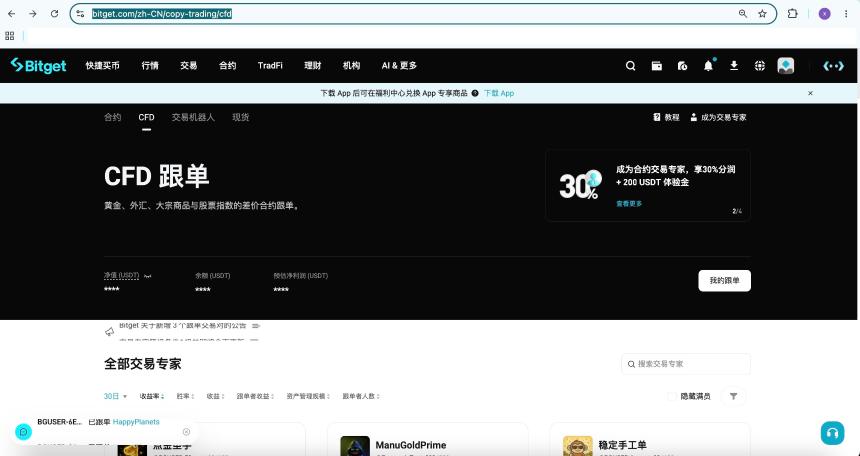860x456 pixels.
Task: Open the 教程 tutorial link
Action: pyautogui.click(x=666, y=117)
